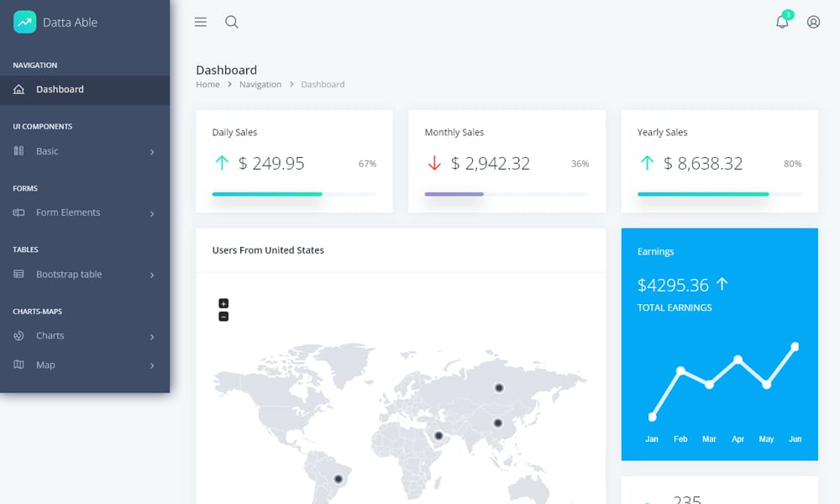Go to Navigation breadcrumb link
This screenshot has width=840, height=504.
point(260,84)
